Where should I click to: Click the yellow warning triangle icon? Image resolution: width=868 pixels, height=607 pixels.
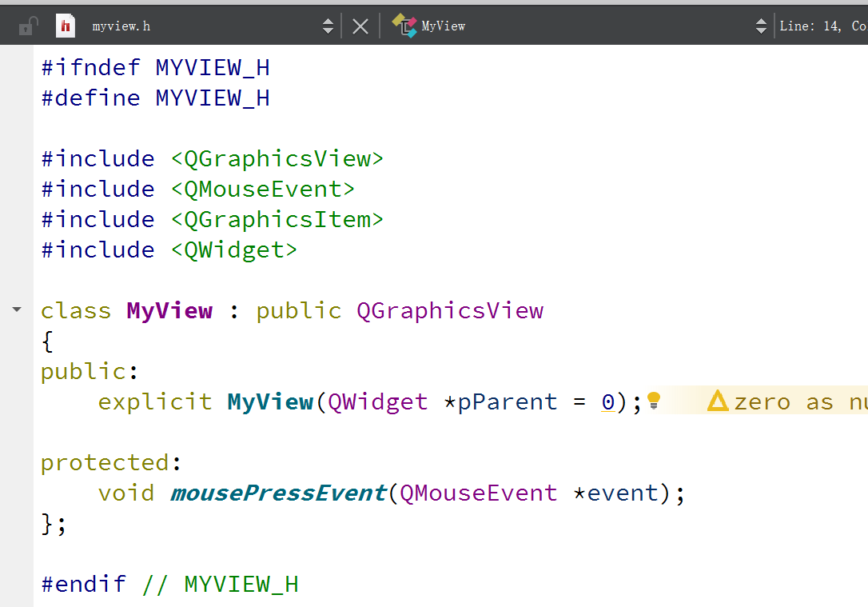pos(718,401)
